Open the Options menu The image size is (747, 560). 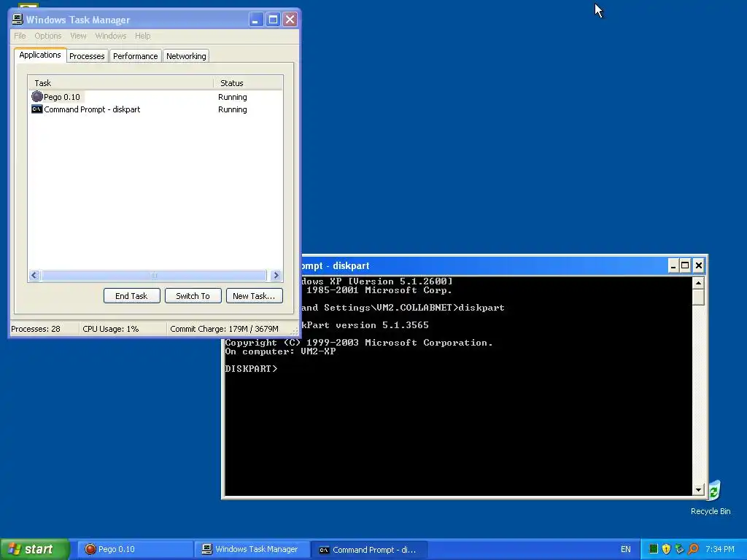pyautogui.click(x=47, y=36)
